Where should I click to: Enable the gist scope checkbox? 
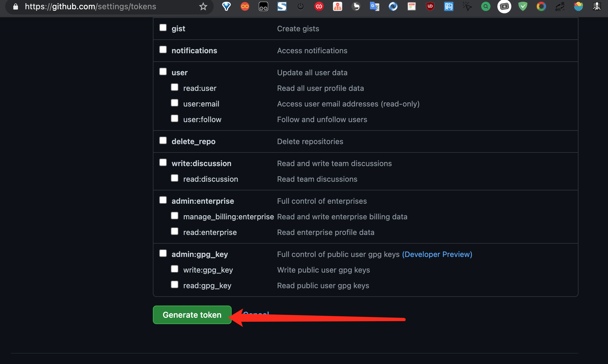pos(163,28)
